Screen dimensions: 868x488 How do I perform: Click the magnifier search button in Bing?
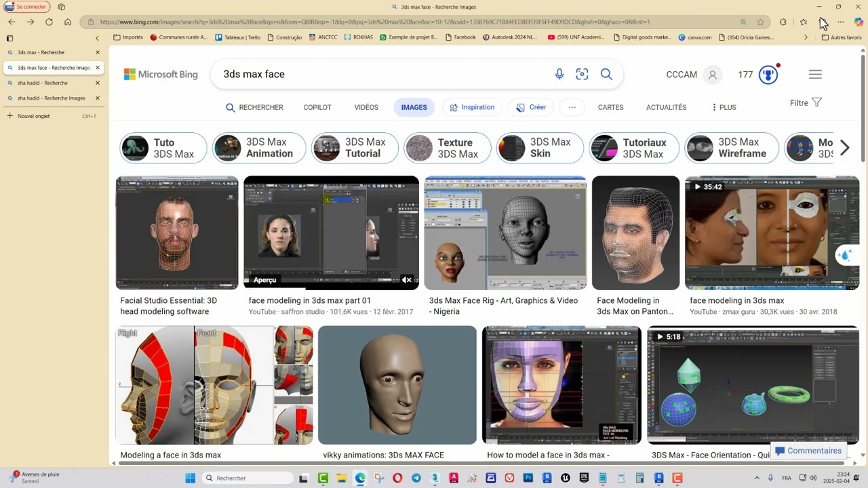pyautogui.click(x=606, y=75)
